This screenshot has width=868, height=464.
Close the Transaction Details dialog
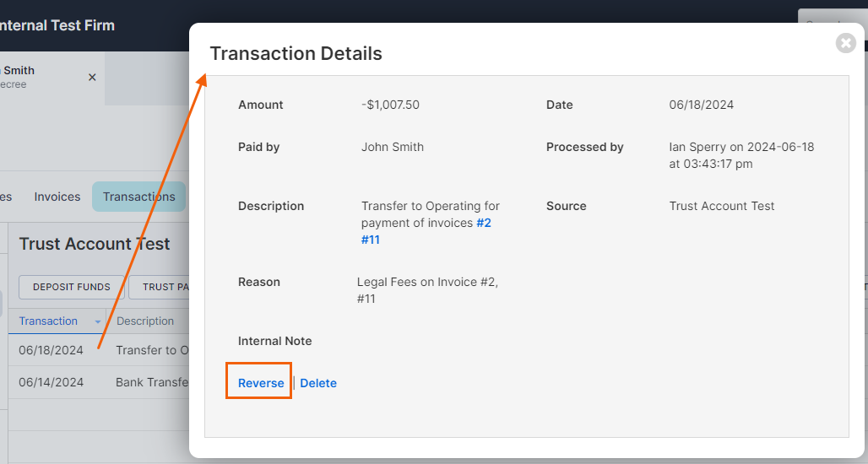point(845,43)
